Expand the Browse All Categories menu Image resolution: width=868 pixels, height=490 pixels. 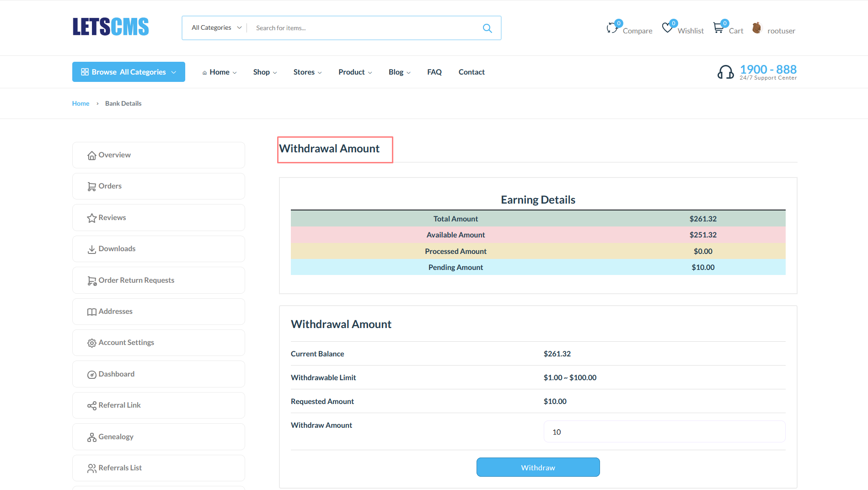click(129, 72)
